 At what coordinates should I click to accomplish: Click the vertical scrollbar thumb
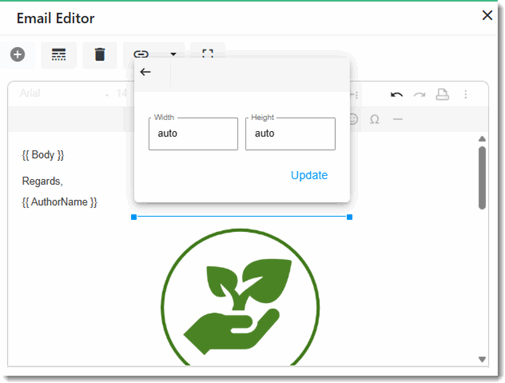(x=482, y=178)
